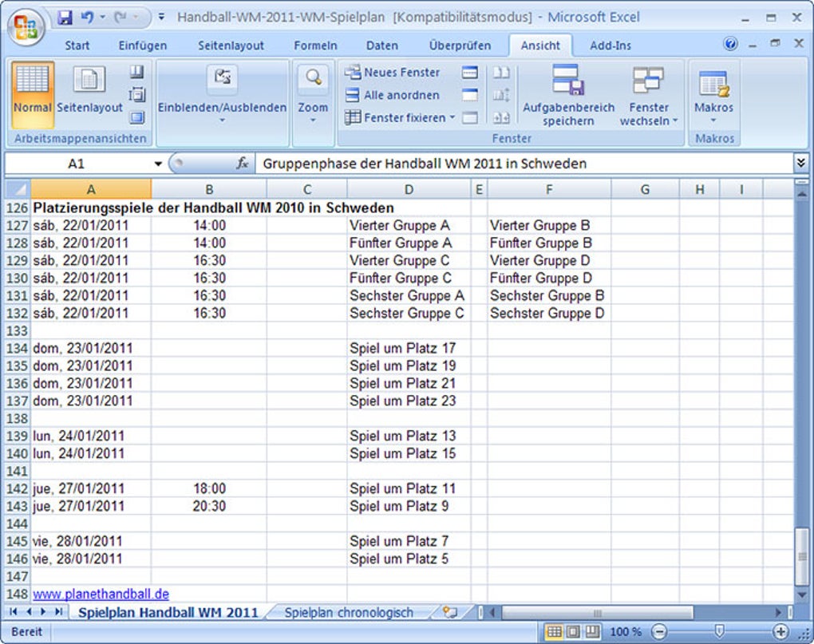The width and height of the screenshot is (814, 644).
Task: Select Normal view in status bar
Action: 555,631
